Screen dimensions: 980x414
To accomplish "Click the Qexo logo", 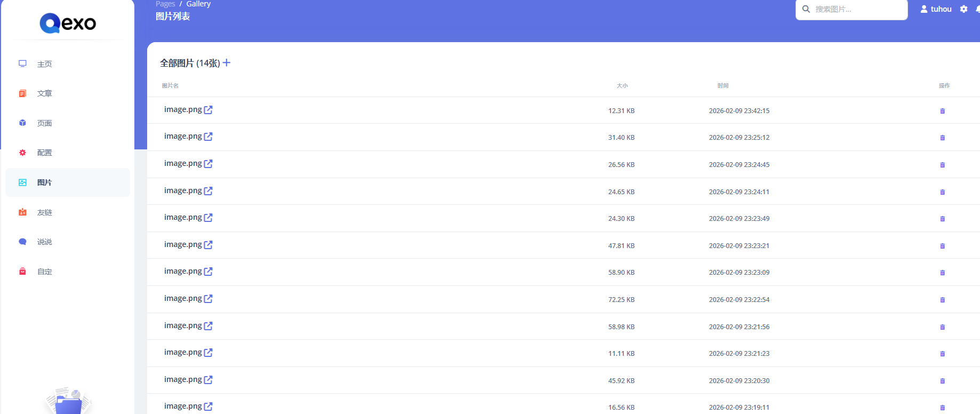I will (68, 23).
